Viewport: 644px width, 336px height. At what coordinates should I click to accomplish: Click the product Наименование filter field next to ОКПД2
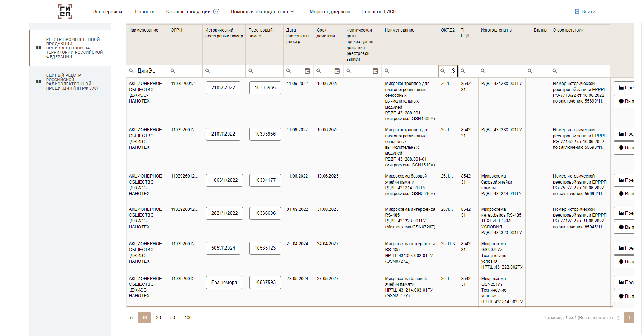[410, 71]
